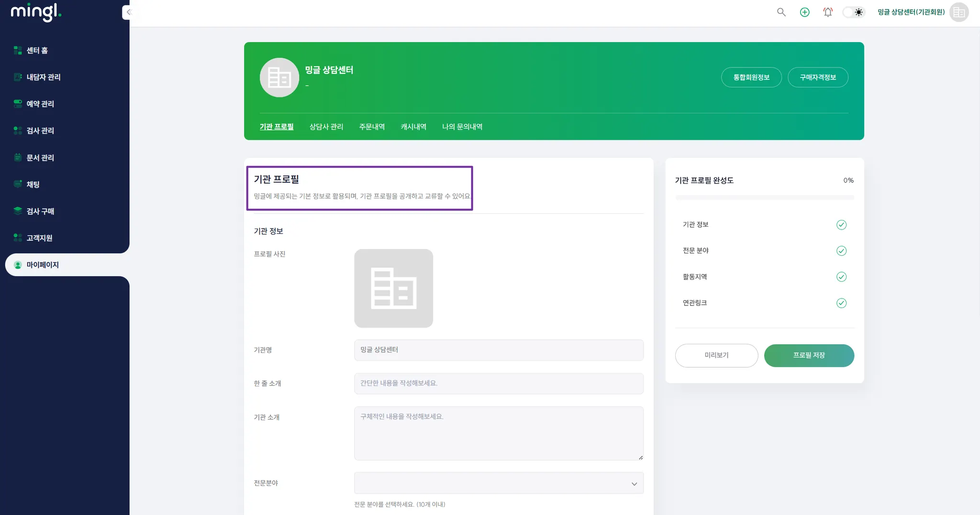The image size is (980, 515).
Task: Open the search magnifier icon
Action: tap(781, 12)
